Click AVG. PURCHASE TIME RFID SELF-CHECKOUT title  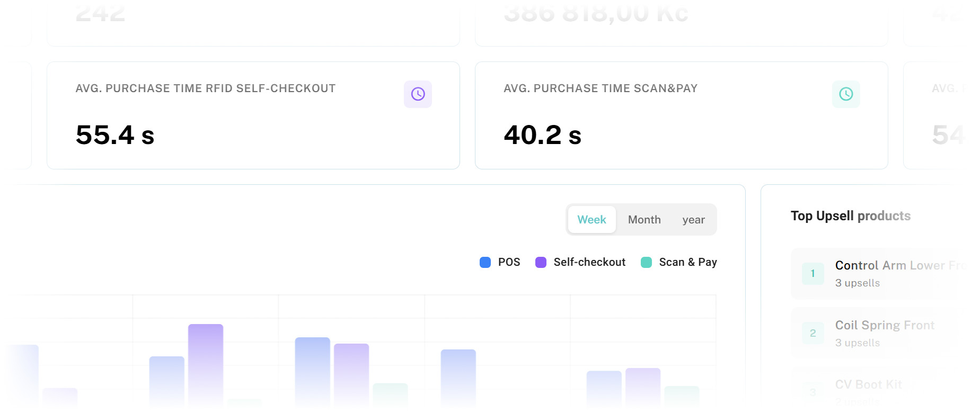[x=206, y=88]
